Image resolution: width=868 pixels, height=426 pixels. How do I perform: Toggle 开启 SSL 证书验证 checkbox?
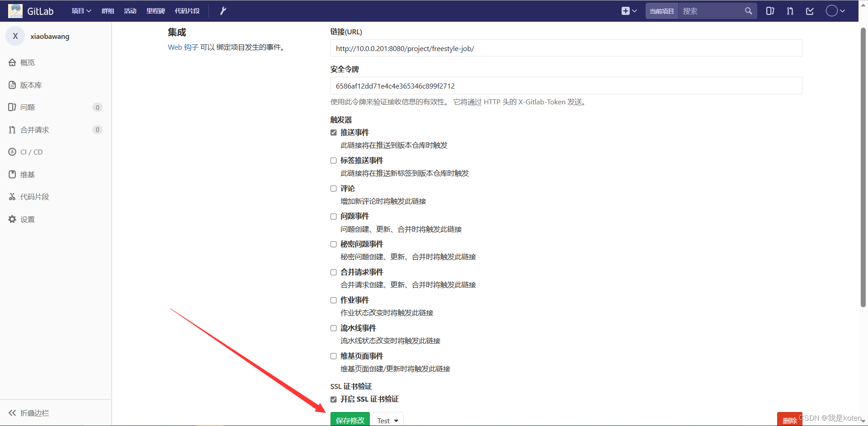[334, 399]
